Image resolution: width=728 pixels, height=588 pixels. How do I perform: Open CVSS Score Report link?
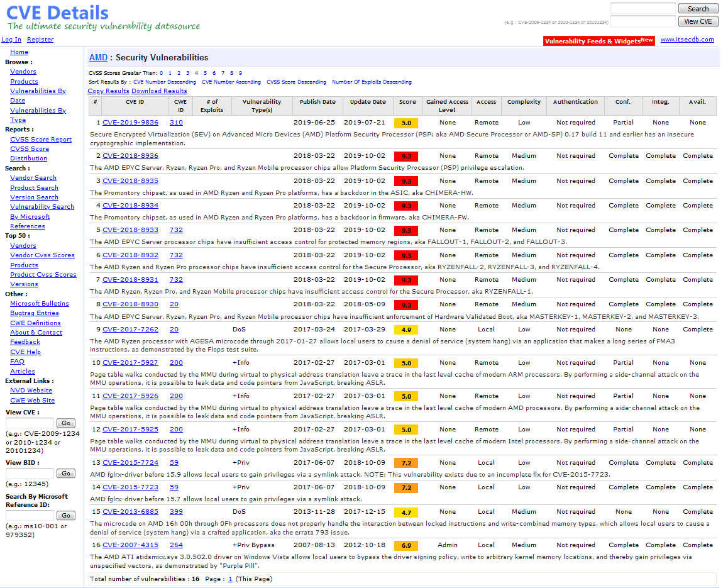(41, 140)
